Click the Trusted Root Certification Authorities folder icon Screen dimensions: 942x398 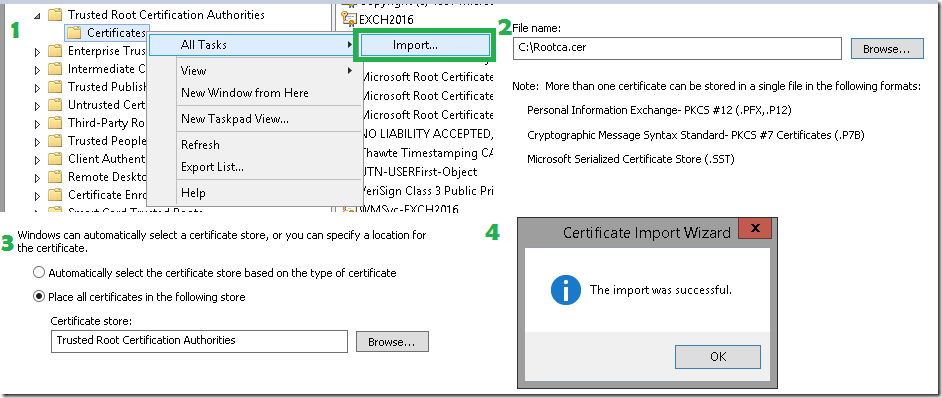pyautogui.click(x=55, y=14)
